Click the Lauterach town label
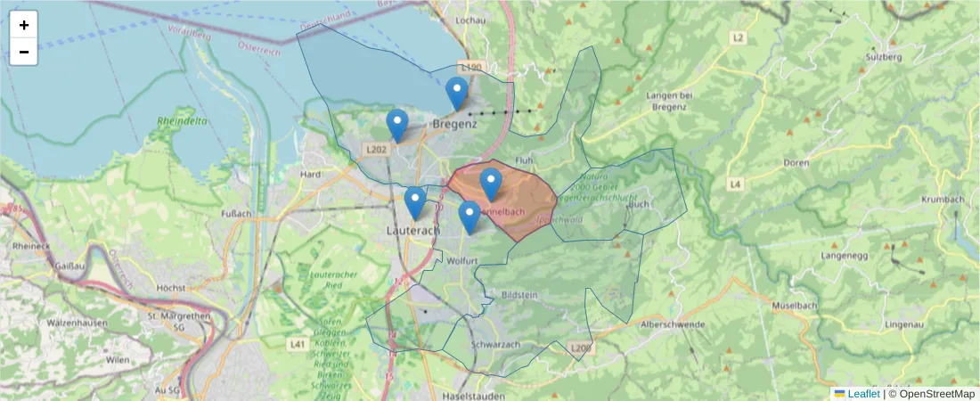 point(413,230)
